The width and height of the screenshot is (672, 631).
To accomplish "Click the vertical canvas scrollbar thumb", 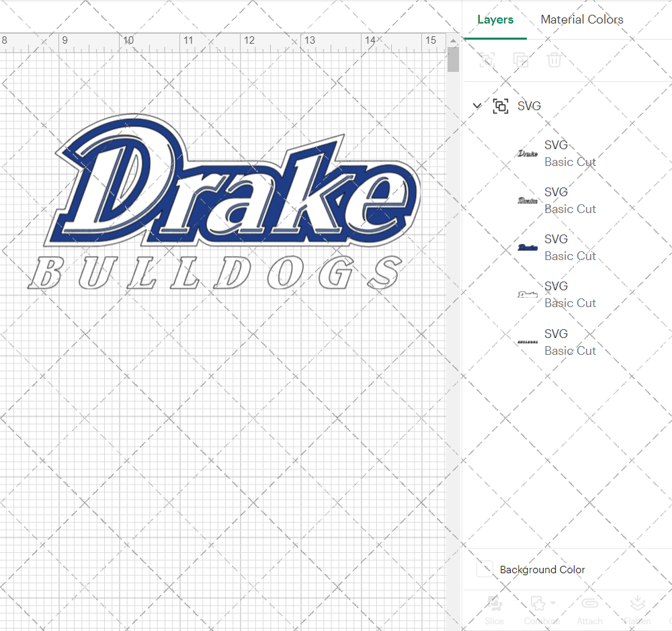I will point(453,59).
